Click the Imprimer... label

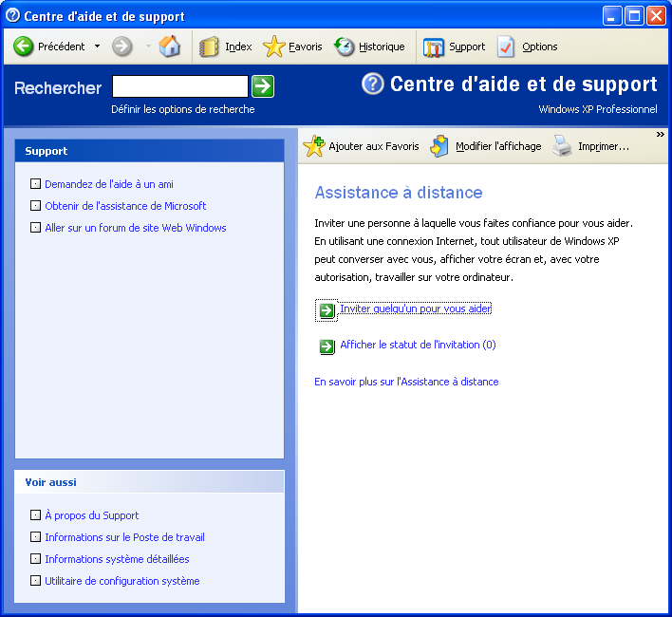[x=604, y=146]
